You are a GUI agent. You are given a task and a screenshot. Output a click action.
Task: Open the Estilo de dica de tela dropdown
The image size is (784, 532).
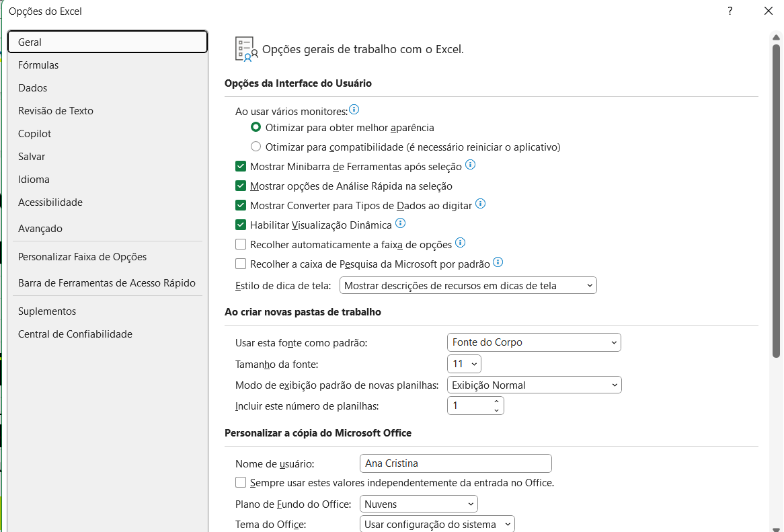click(x=468, y=285)
